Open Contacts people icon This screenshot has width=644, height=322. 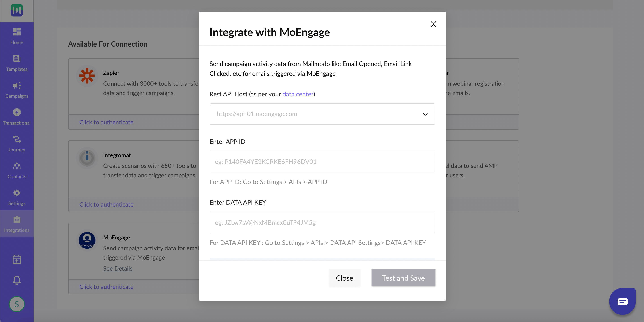[x=17, y=166]
